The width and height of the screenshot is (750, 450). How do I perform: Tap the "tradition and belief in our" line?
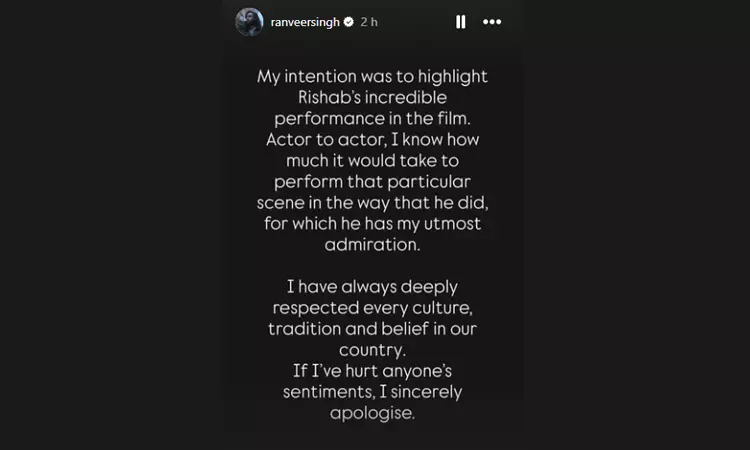pyautogui.click(x=372, y=329)
